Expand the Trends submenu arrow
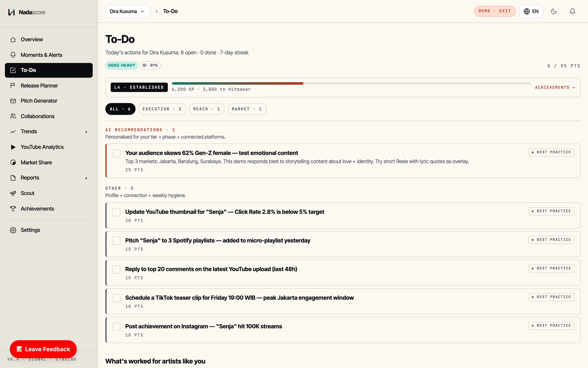This screenshot has width=588, height=368. tap(86, 132)
